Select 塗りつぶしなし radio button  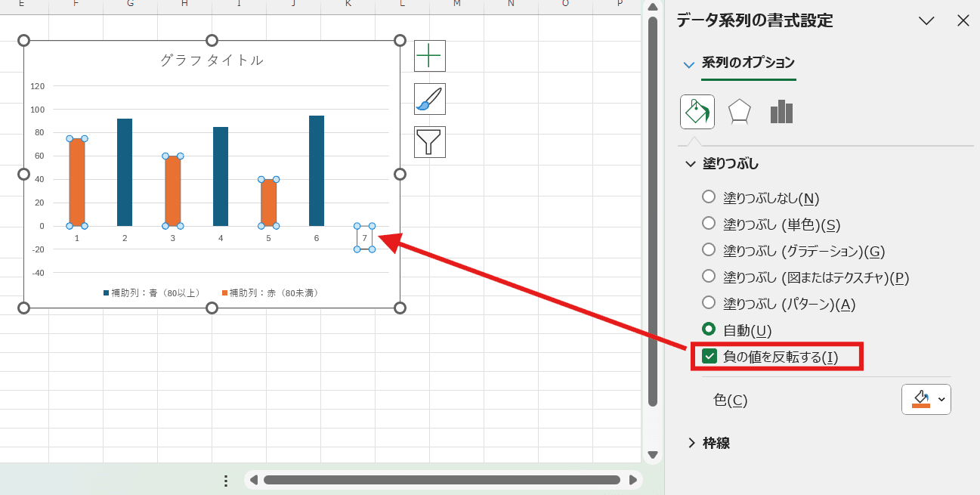(709, 197)
